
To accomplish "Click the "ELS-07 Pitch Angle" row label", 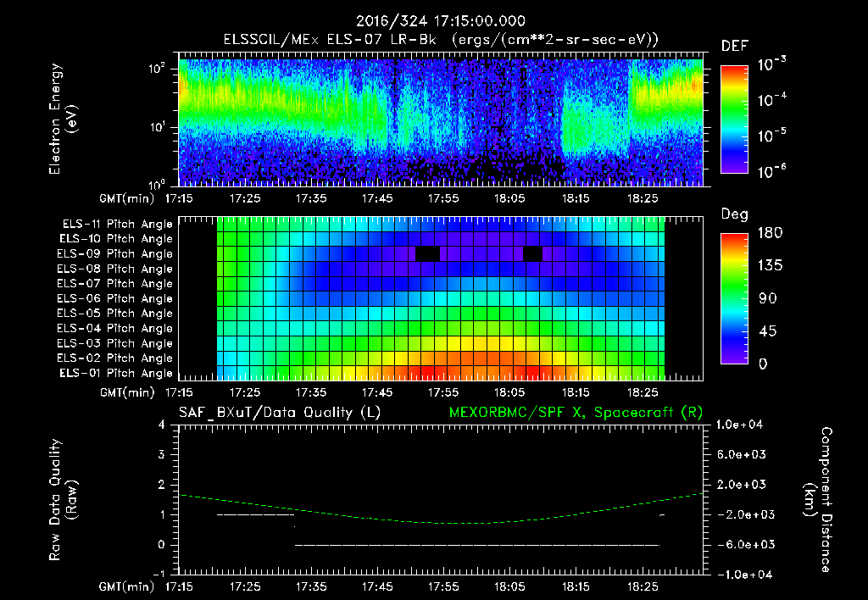I will pos(114,283).
